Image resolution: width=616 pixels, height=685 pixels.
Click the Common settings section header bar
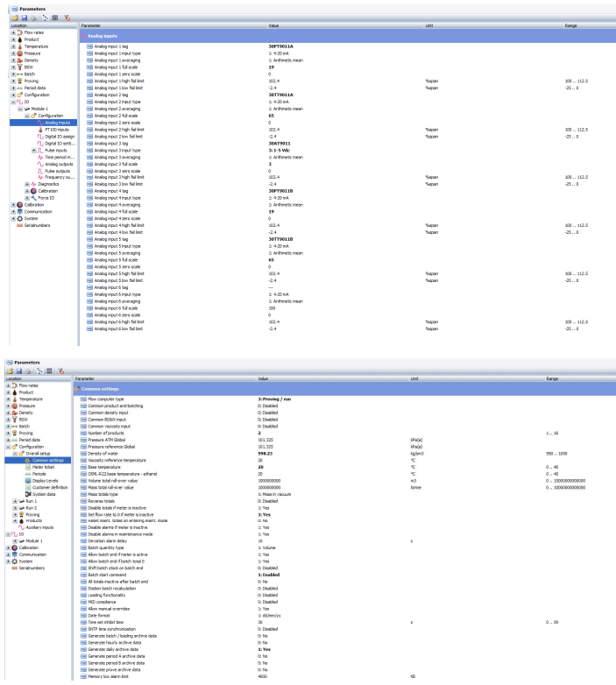pos(344,389)
